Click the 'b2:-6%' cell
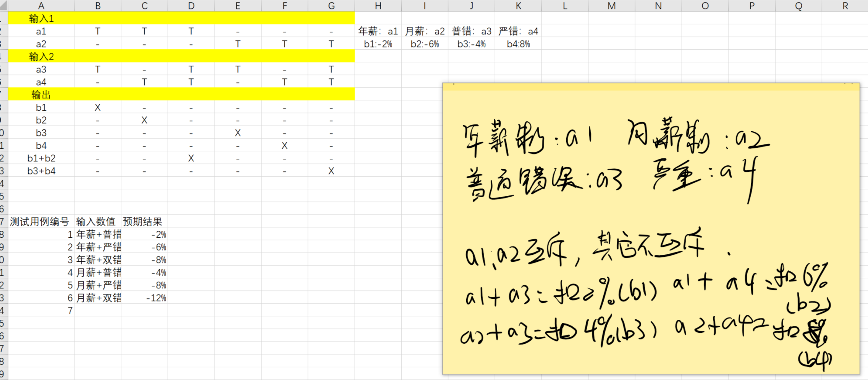868x380 pixels. click(425, 44)
